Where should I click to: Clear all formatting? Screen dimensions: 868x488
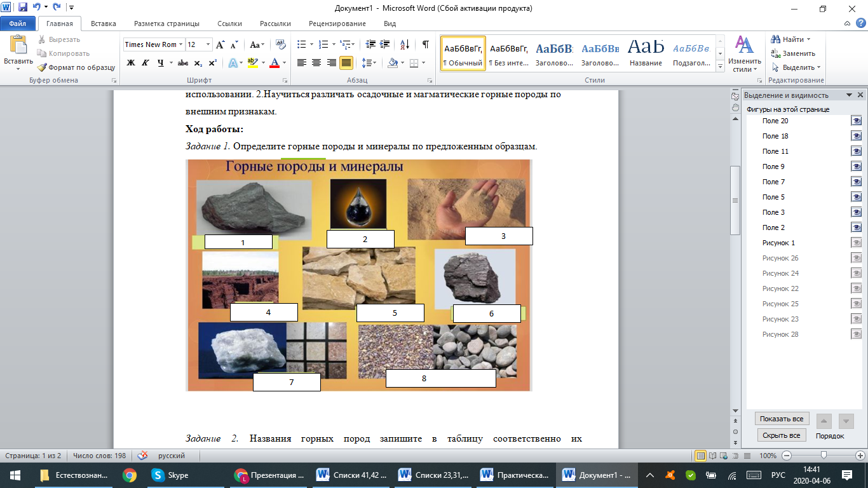279,44
